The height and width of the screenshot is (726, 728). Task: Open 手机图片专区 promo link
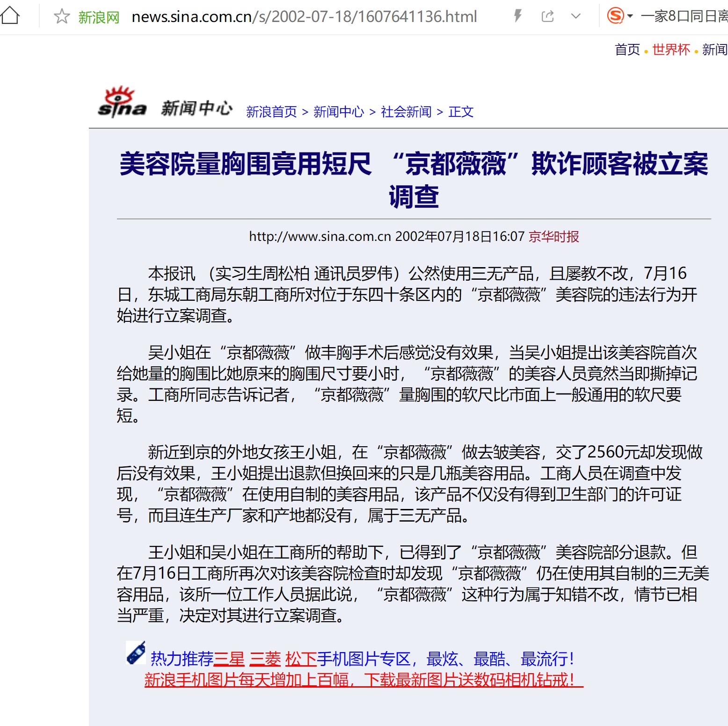tap(364, 659)
